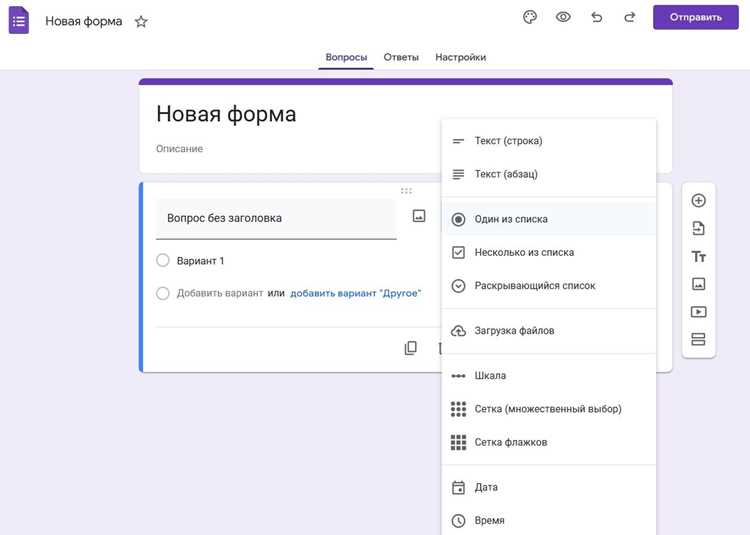Screen dimensions: 750x535
Task: Add a section from the sidebar
Action: click(x=698, y=339)
